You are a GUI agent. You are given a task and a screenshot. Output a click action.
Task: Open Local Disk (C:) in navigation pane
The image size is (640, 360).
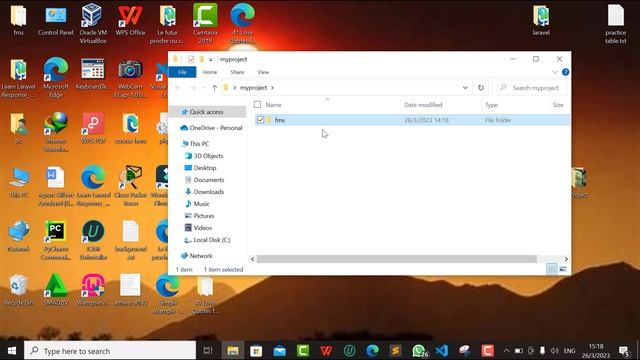pyautogui.click(x=211, y=240)
